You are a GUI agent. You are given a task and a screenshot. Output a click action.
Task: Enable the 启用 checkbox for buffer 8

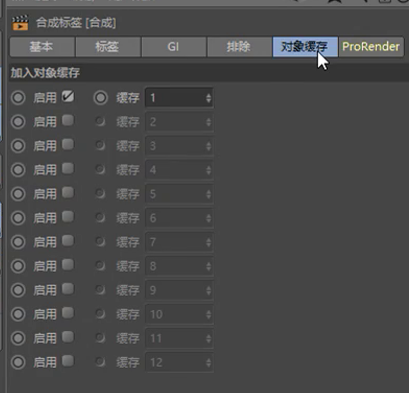pyautogui.click(x=68, y=265)
